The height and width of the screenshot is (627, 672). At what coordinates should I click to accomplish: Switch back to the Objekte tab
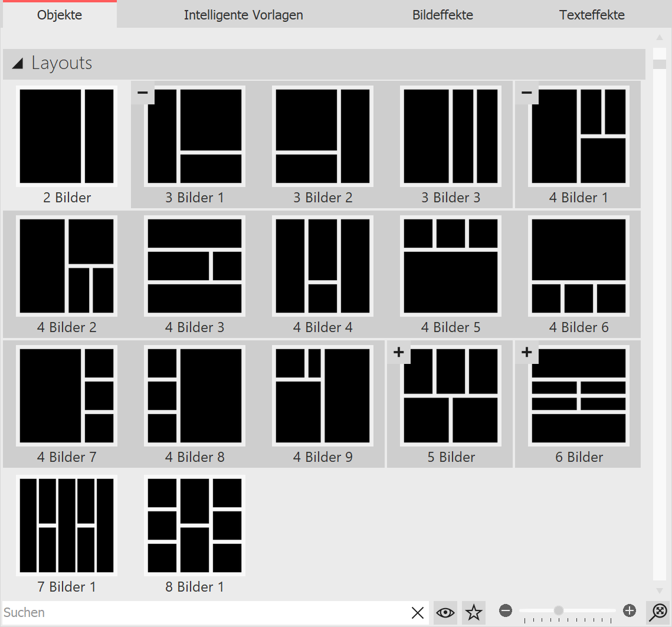coord(59,15)
